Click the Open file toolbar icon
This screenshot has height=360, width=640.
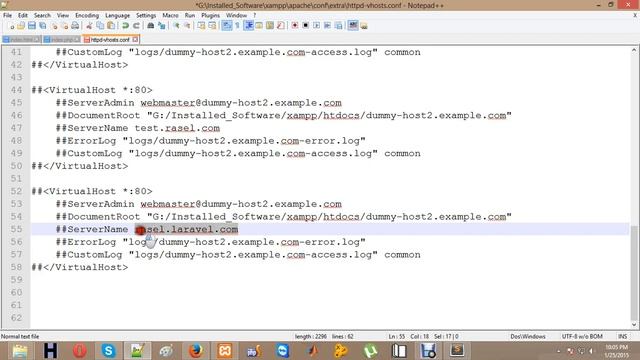pos(21,26)
